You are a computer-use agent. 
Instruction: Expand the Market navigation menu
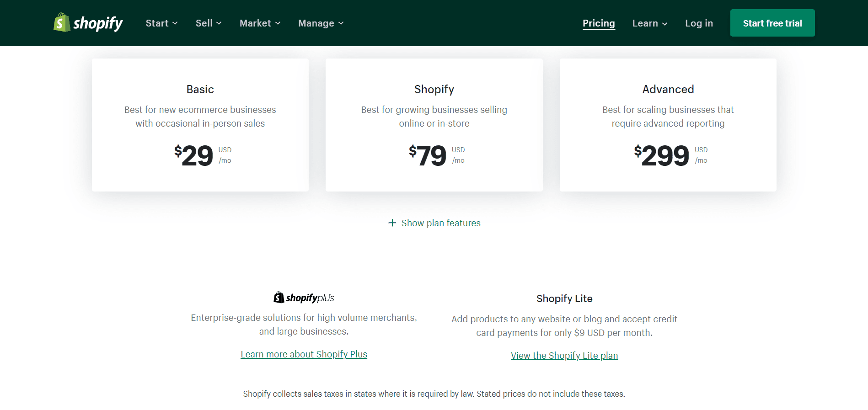(x=260, y=23)
